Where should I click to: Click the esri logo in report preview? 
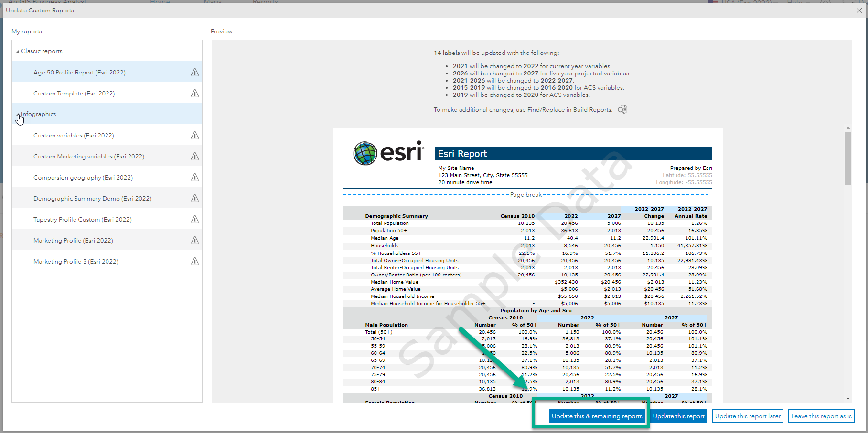tap(388, 153)
